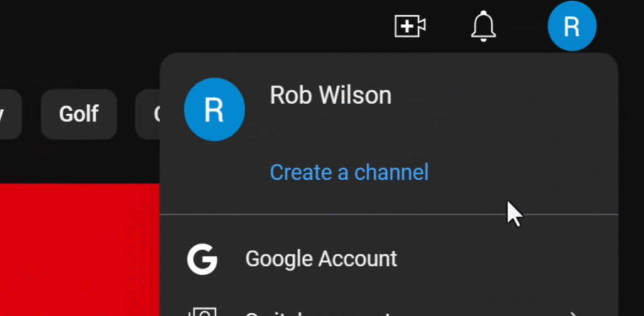Click the large R avatar beside Rob Wilson
644x316 pixels.
coord(214,109)
